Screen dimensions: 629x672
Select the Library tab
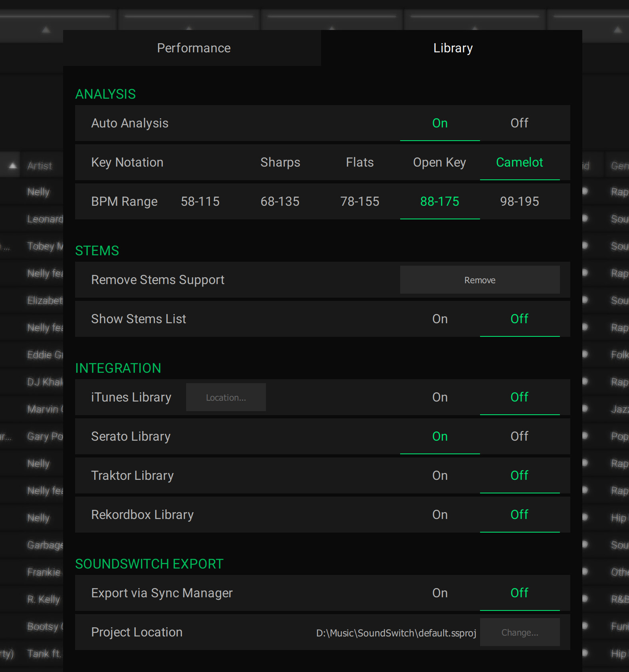[x=452, y=48]
